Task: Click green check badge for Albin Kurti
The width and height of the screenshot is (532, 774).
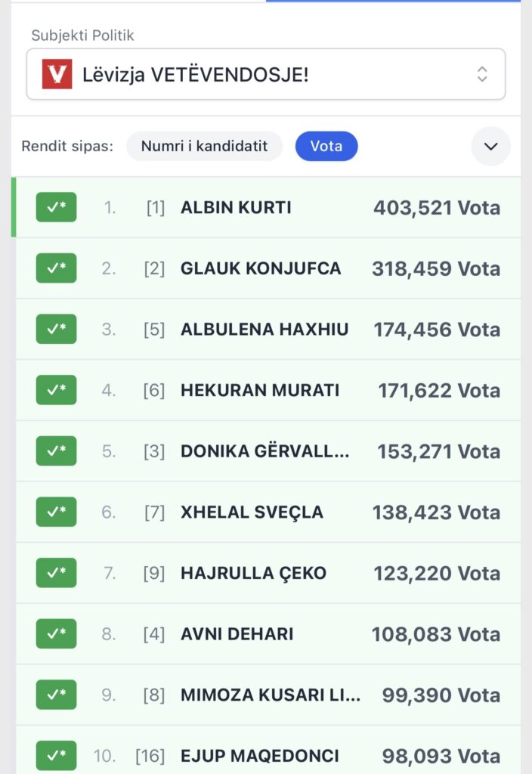Action: point(57,207)
